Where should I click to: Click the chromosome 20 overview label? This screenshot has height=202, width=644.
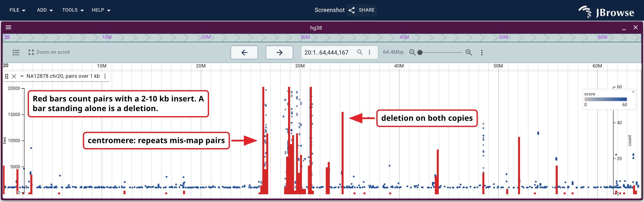pyautogui.click(x=7, y=37)
